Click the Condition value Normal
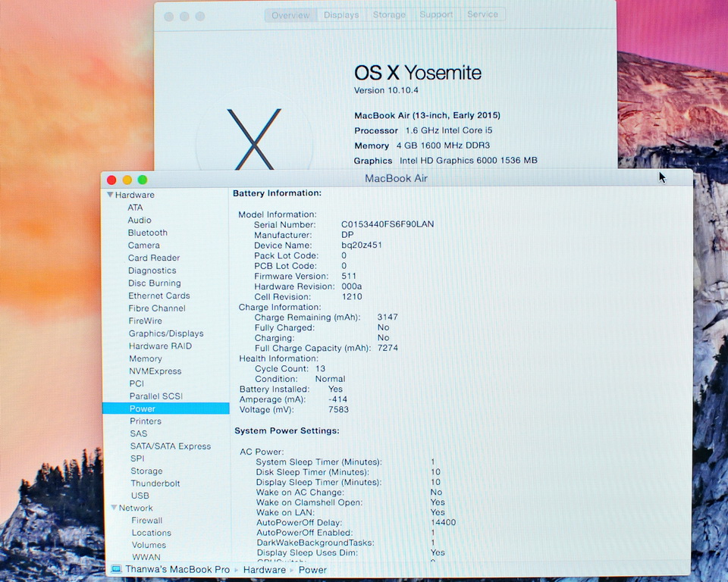 click(330, 379)
